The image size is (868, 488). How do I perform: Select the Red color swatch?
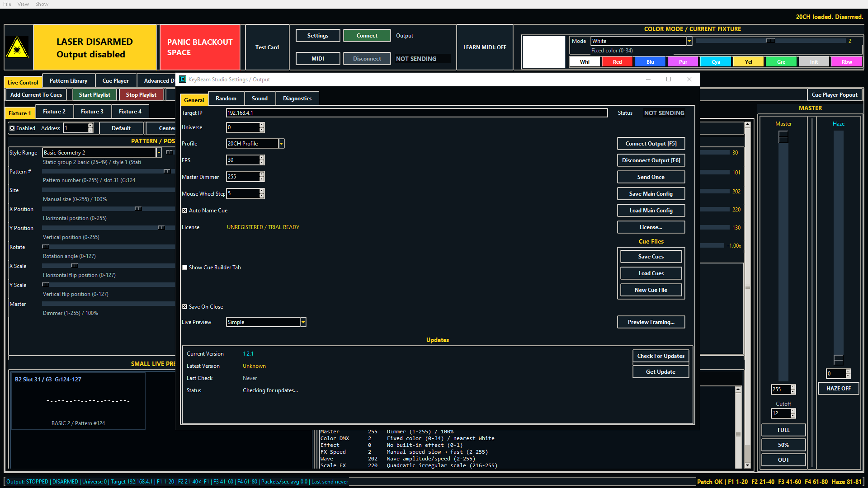[x=617, y=62]
